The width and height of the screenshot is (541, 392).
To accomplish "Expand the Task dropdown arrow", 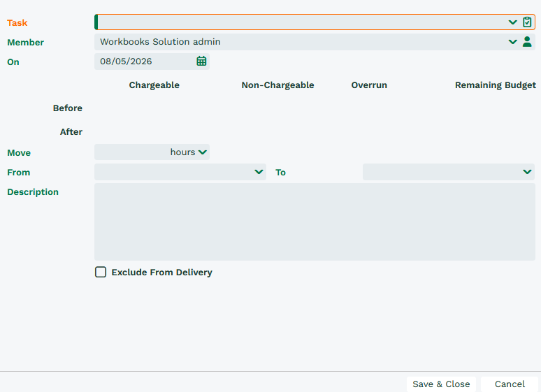I will [513, 22].
